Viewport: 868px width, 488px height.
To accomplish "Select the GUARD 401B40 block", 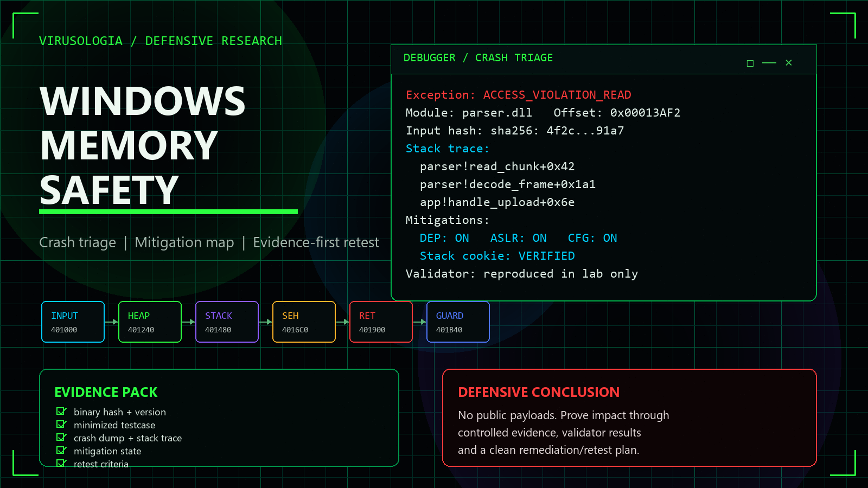I will pos(458,322).
